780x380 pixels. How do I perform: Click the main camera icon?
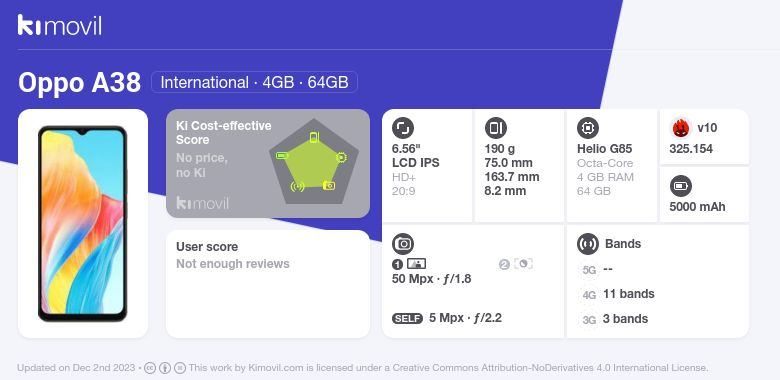pos(402,244)
